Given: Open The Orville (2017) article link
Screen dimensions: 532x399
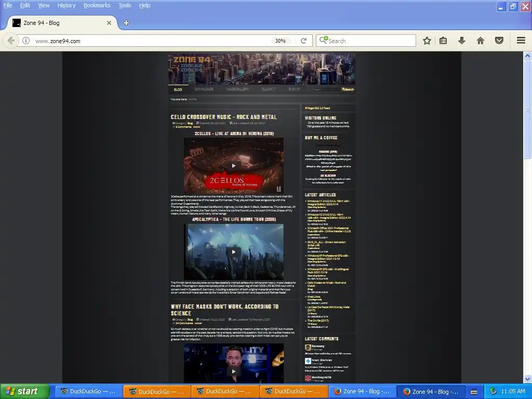Looking at the screenshot, I should [x=318, y=321].
